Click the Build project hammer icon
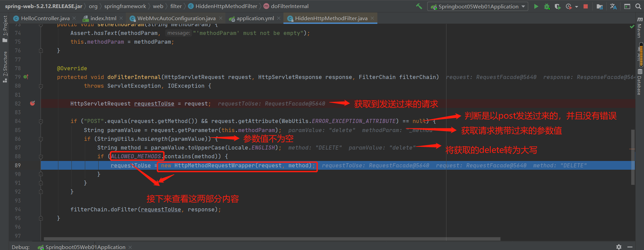Image resolution: width=644 pixels, height=250 pixels. pos(419,6)
